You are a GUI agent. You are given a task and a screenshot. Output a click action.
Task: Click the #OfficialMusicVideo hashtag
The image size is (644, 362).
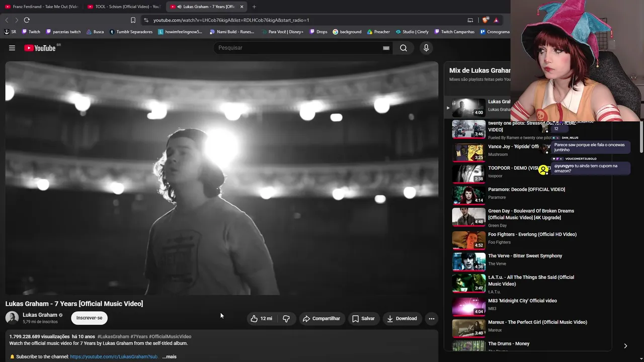pyautogui.click(x=170, y=336)
